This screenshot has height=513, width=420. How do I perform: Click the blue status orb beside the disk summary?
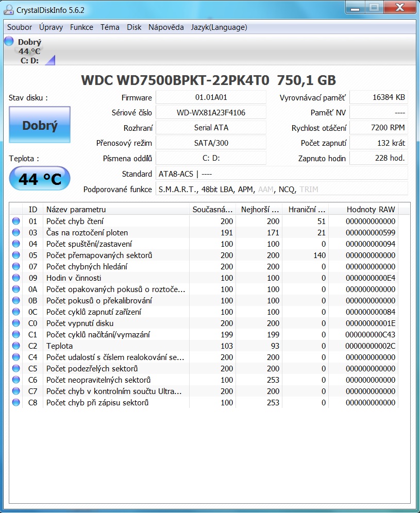pos(9,41)
